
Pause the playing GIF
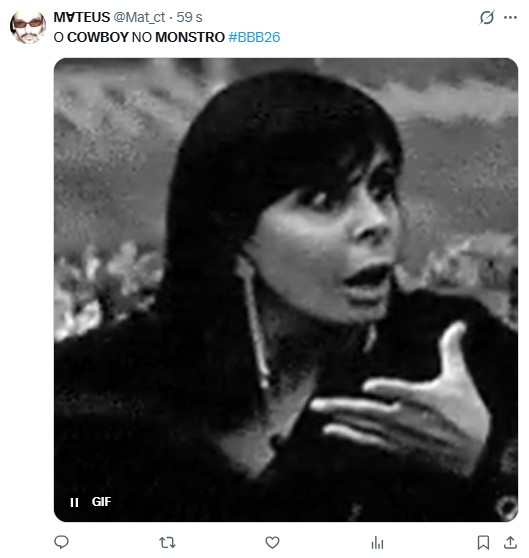[74, 502]
